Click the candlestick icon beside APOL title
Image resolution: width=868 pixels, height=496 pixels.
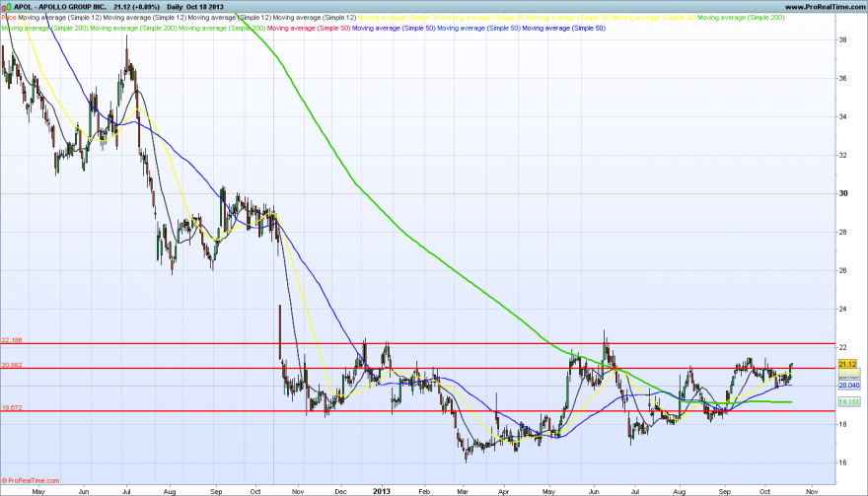(x=8, y=7)
